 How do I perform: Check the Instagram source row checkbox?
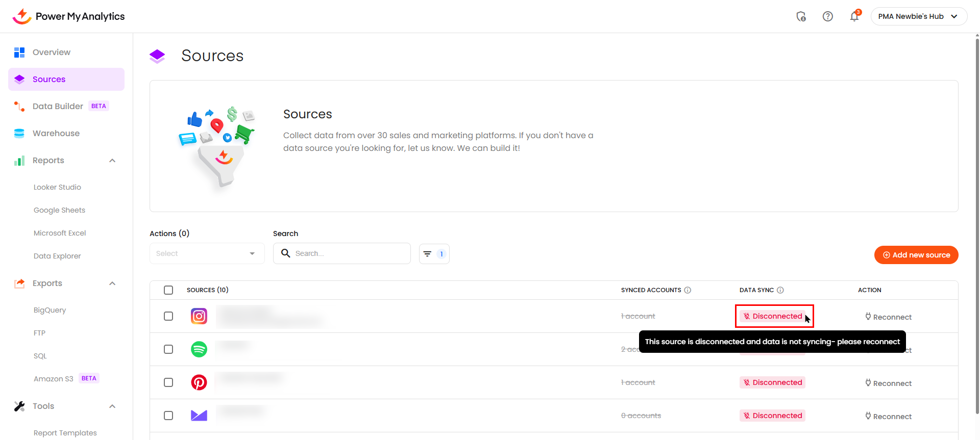[168, 316]
